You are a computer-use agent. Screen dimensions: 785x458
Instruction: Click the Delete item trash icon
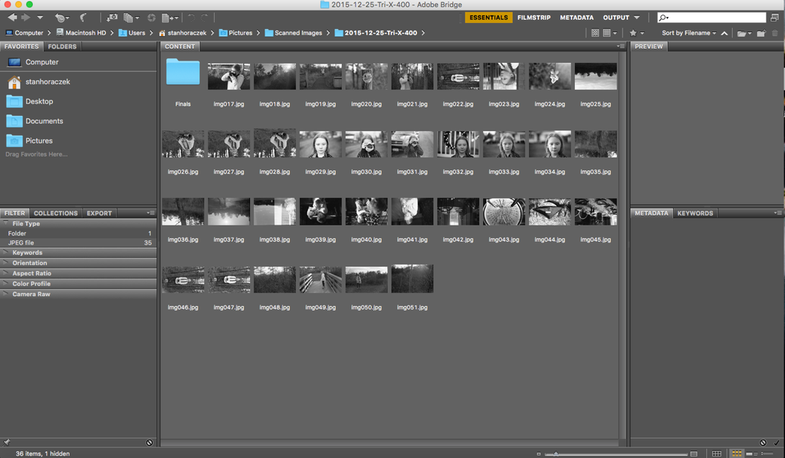[775, 33]
